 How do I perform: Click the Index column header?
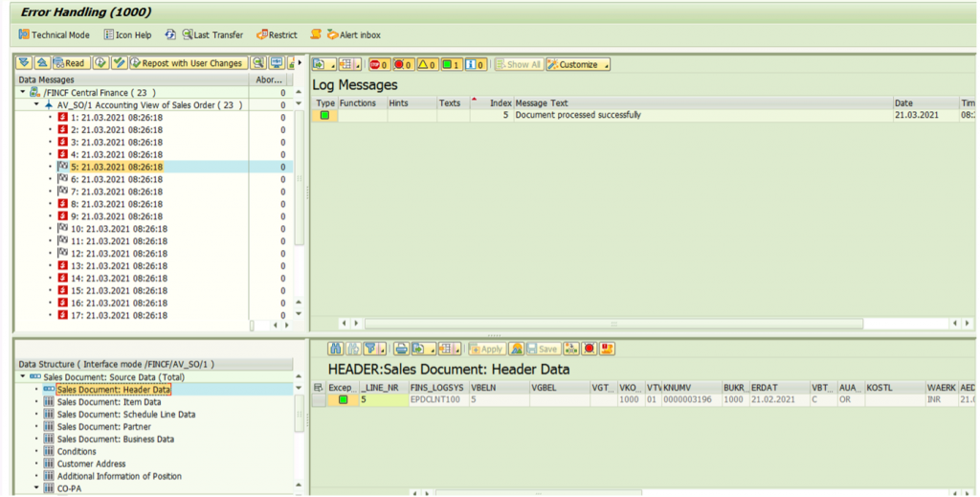pyautogui.click(x=491, y=103)
